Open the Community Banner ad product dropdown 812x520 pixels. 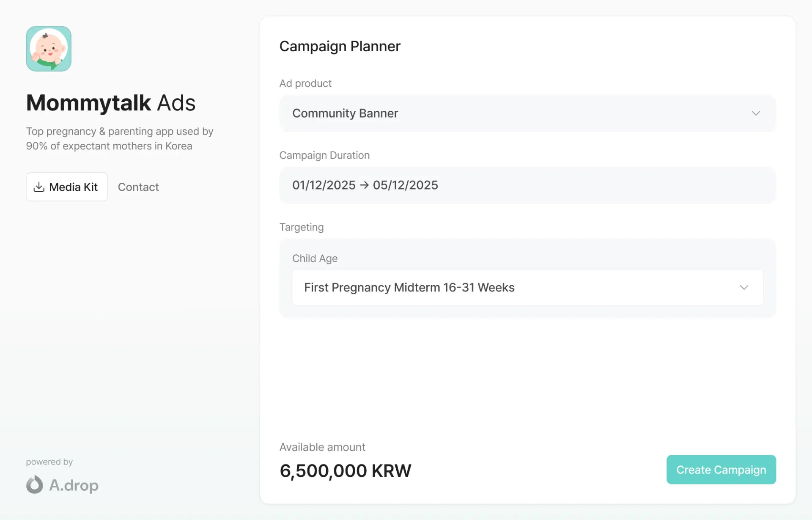coord(527,113)
